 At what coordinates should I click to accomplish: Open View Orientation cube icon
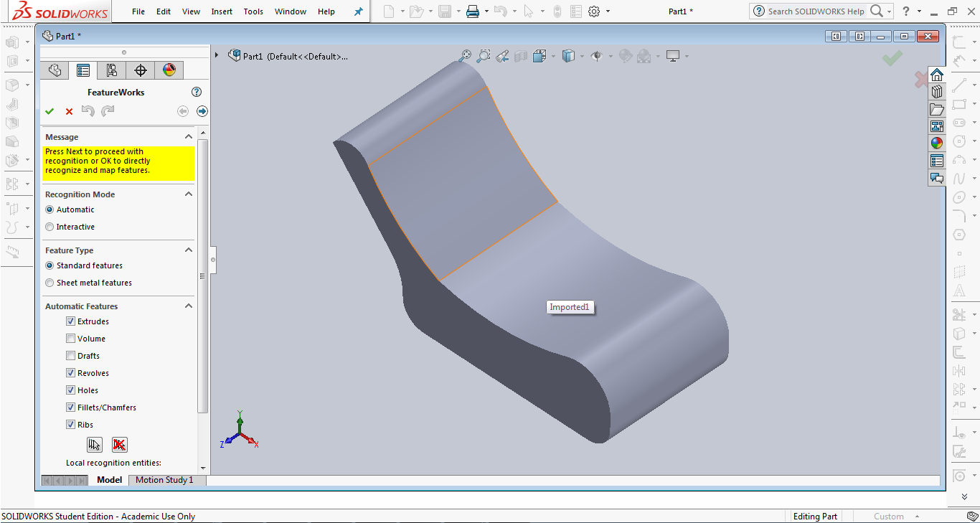coord(539,56)
